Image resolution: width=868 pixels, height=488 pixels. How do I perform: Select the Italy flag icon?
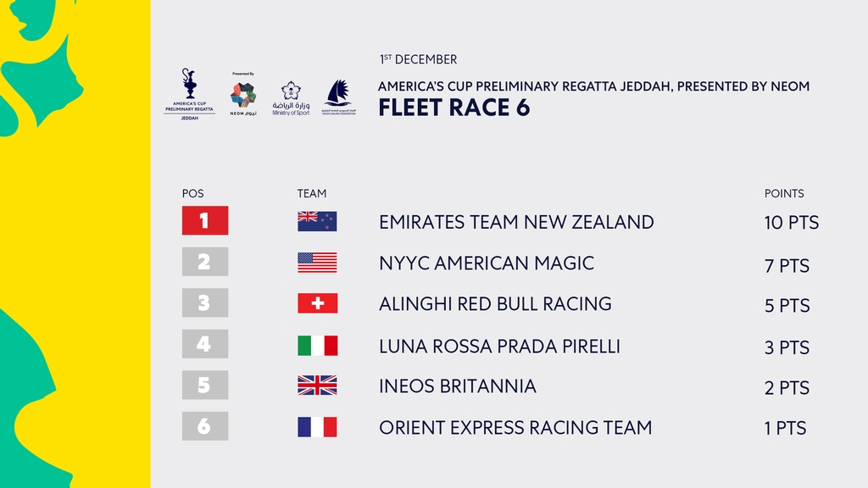coord(317,346)
